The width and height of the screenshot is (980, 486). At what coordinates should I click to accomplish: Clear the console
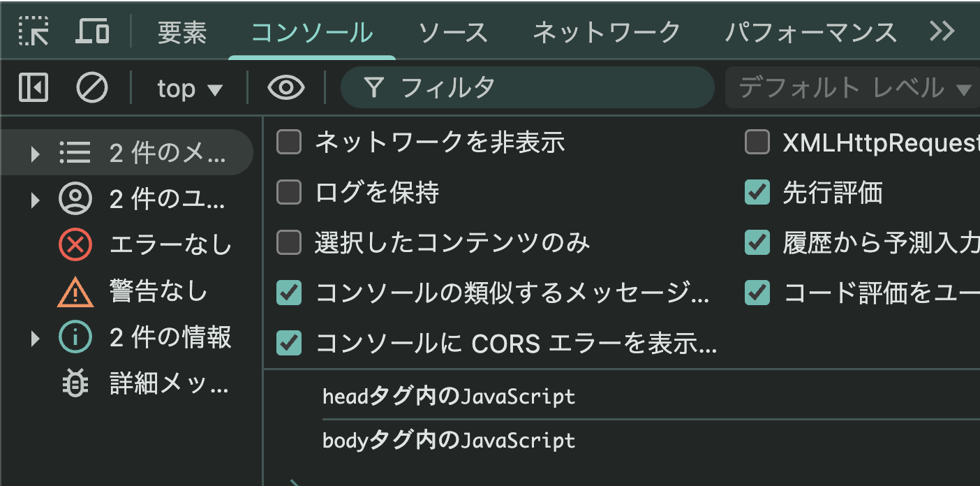coord(91,88)
